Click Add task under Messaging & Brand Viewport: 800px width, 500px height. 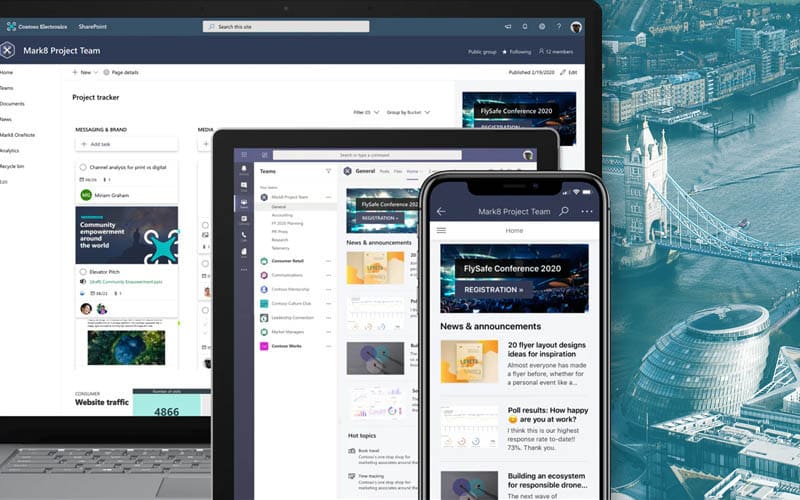(x=127, y=144)
